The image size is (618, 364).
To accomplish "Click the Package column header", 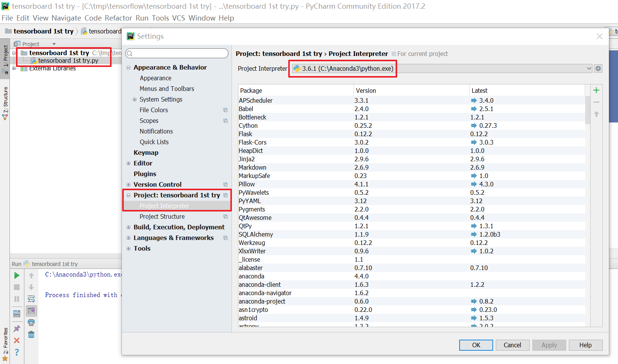I will pos(296,91).
